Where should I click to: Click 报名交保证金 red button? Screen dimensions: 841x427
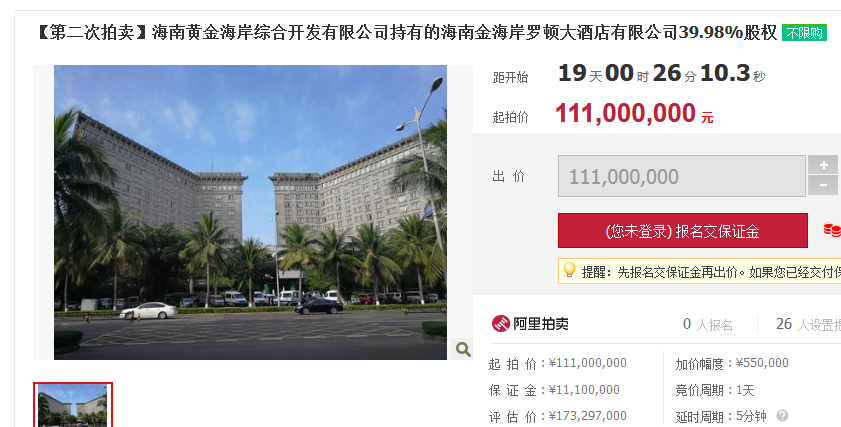[x=683, y=231]
